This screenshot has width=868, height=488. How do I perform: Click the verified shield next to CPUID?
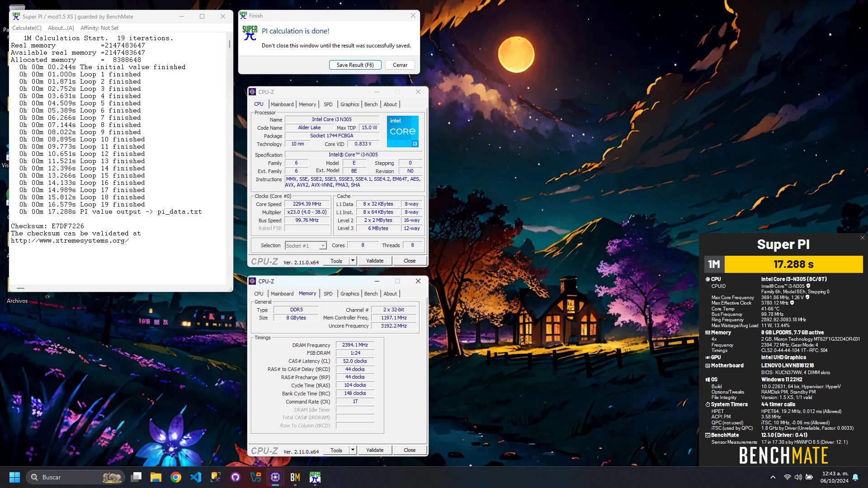coord(808,286)
